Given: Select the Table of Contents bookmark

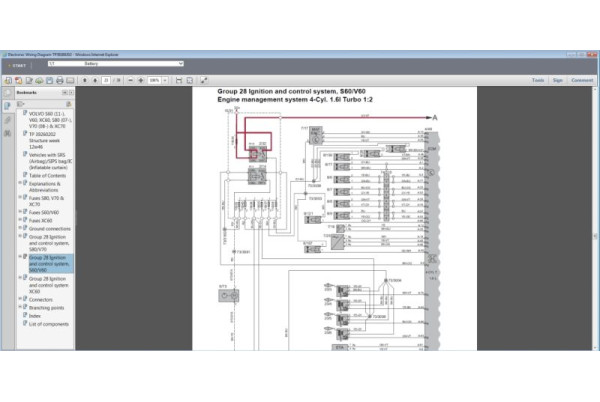Looking at the screenshot, I should tap(47, 175).
